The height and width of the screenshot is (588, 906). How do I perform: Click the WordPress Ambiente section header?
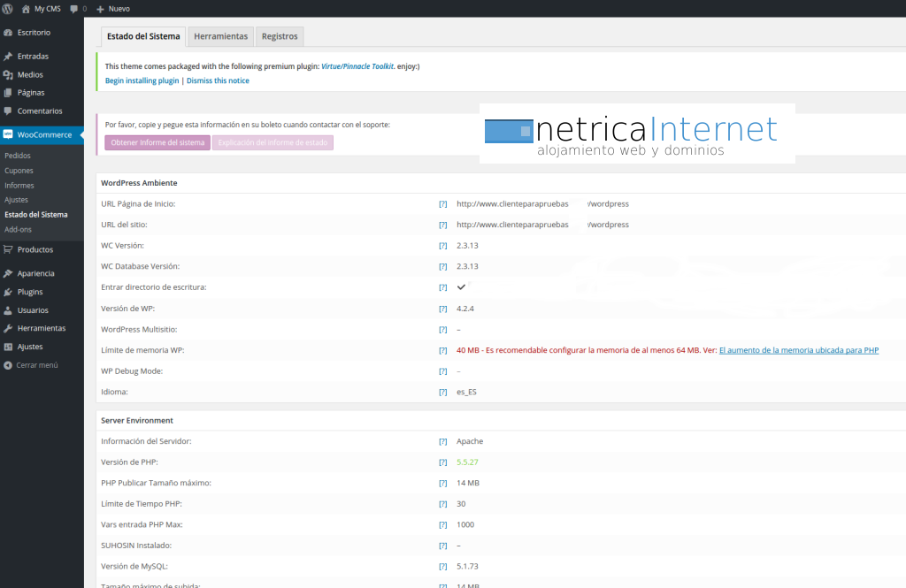click(139, 182)
